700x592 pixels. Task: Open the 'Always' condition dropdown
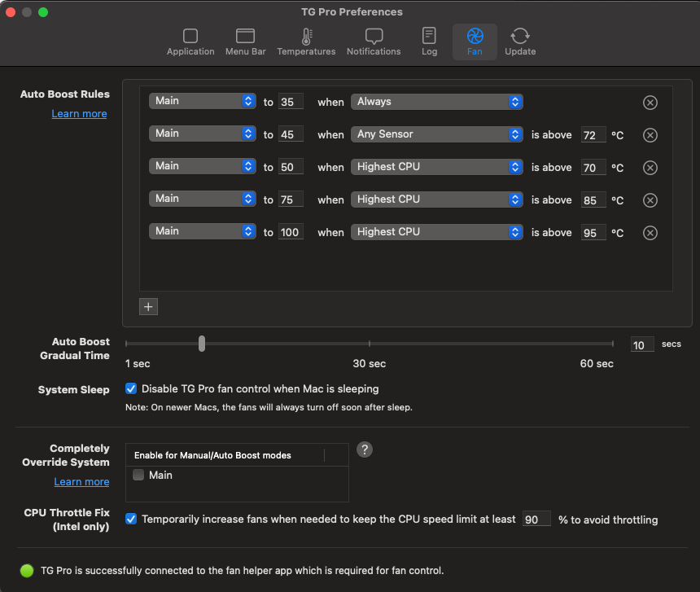437,102
